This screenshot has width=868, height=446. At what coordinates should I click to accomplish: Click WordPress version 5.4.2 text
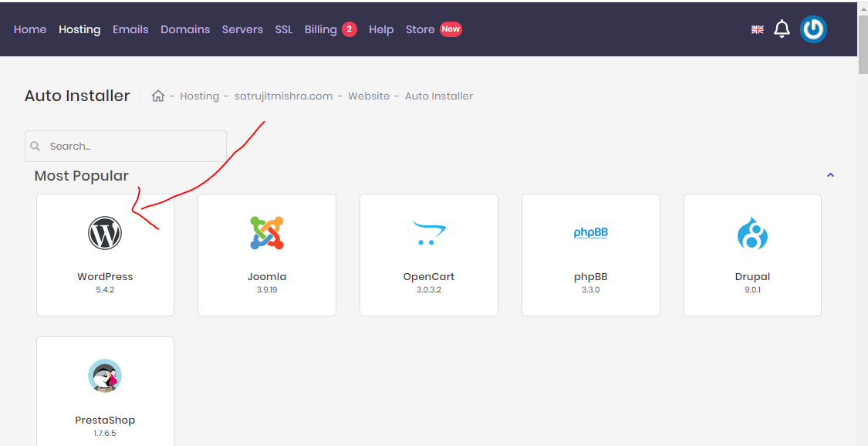pyautogui.click(x=105, y=290)
